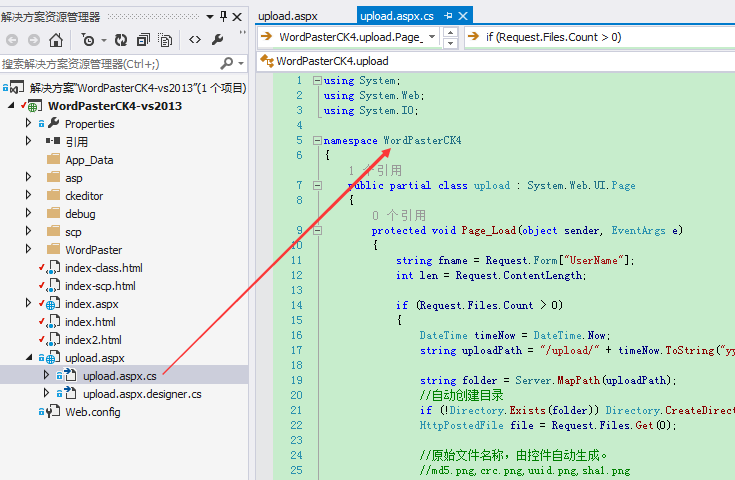735x480 pixels.
Task: Expand the ckeditor folder
Action: [29, 195]
